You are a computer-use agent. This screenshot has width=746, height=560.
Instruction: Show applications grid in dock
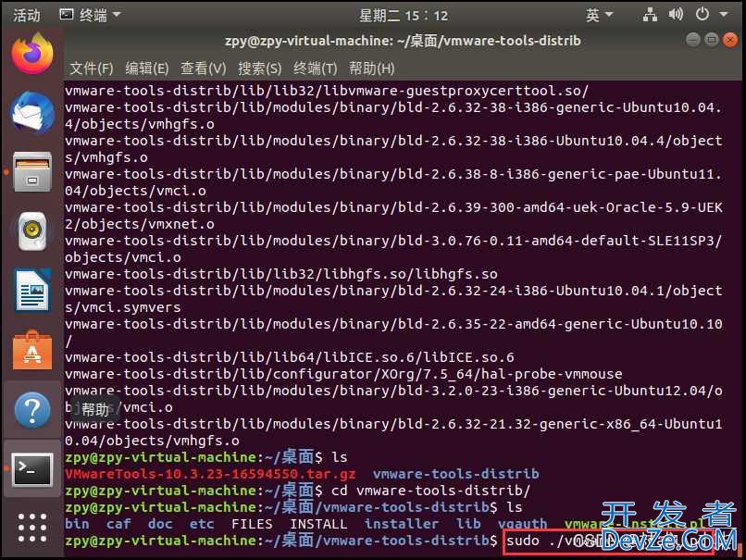pyautogui.click(x=32, y=528)
